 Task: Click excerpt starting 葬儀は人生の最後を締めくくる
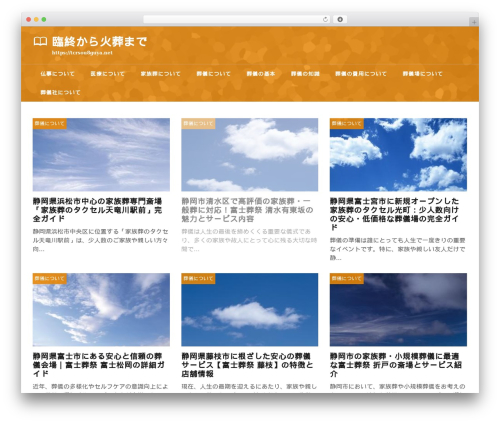coord(249,240)
